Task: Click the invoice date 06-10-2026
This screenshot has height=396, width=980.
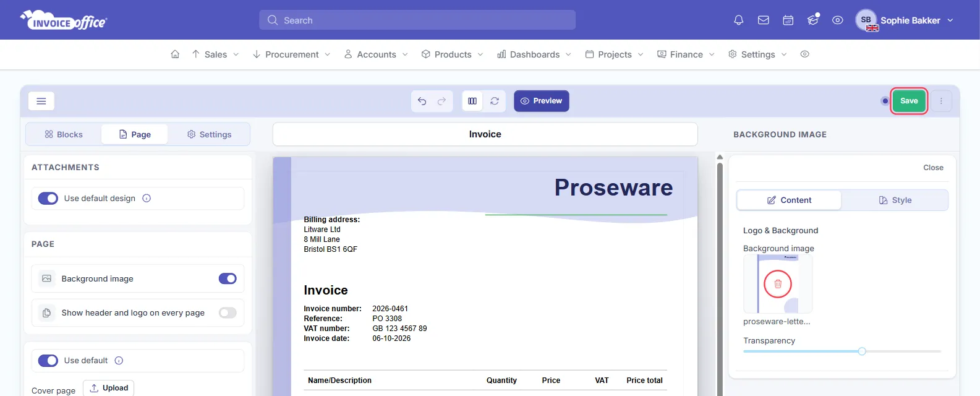Action: tap(391, 338)
